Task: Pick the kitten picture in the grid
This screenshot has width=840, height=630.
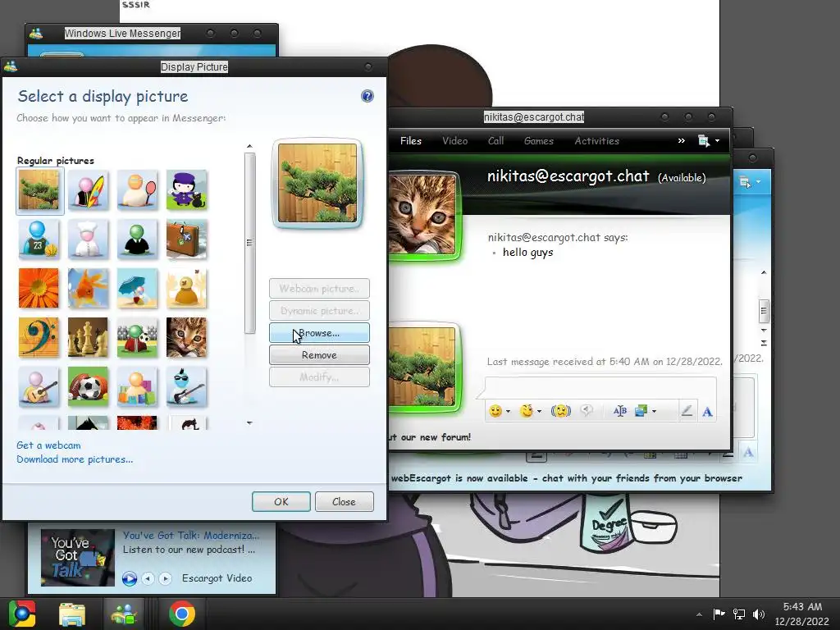Action: [186, 338]
